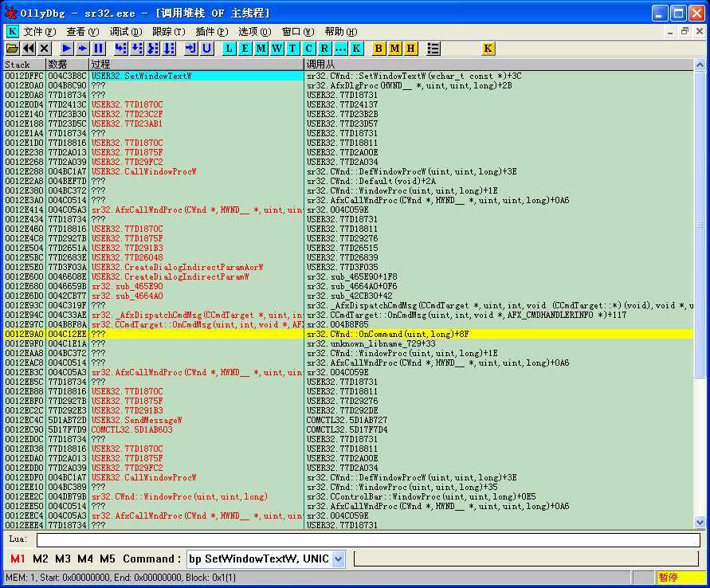Click the far-right yellow K toolbar icon
This screenshot has height=588, width=710.
click(488, 48)
